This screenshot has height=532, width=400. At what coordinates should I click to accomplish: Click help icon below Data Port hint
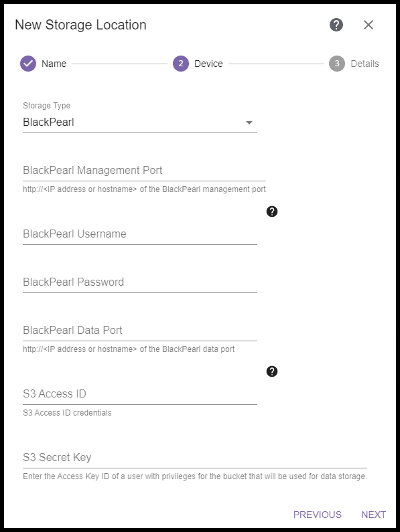coord(272,371)
